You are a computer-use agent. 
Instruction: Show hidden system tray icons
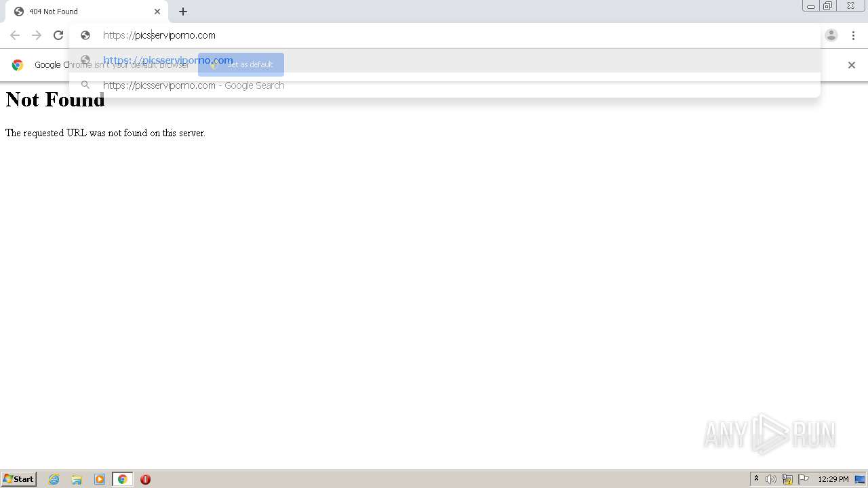[756, 479]
